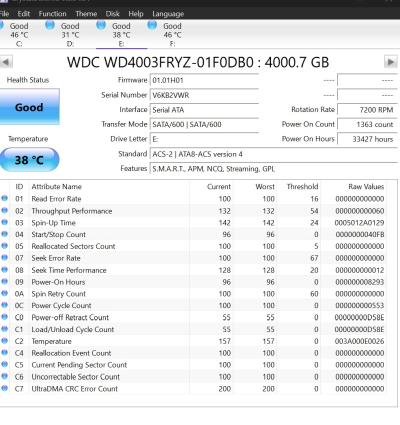Select the Spin-Up Time raw value 0005012A0129

pyautogui.click(x=359, y=223)
